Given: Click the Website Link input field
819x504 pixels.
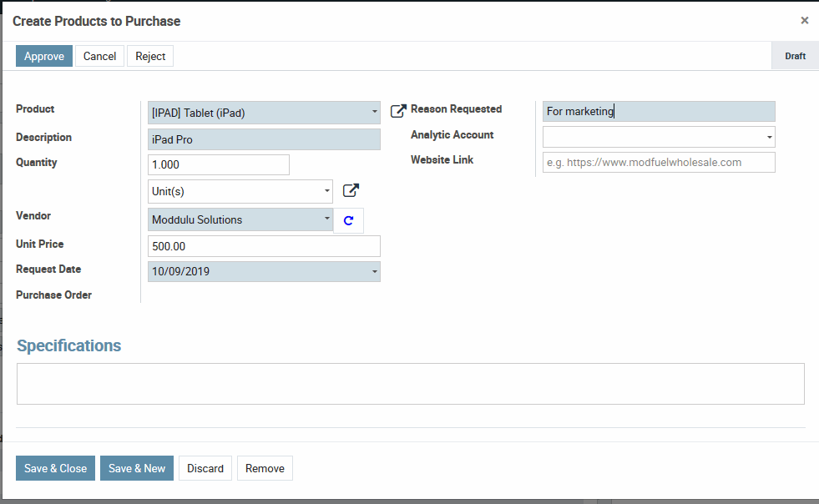Looking at the screenshot, I should tap(659, 163).
